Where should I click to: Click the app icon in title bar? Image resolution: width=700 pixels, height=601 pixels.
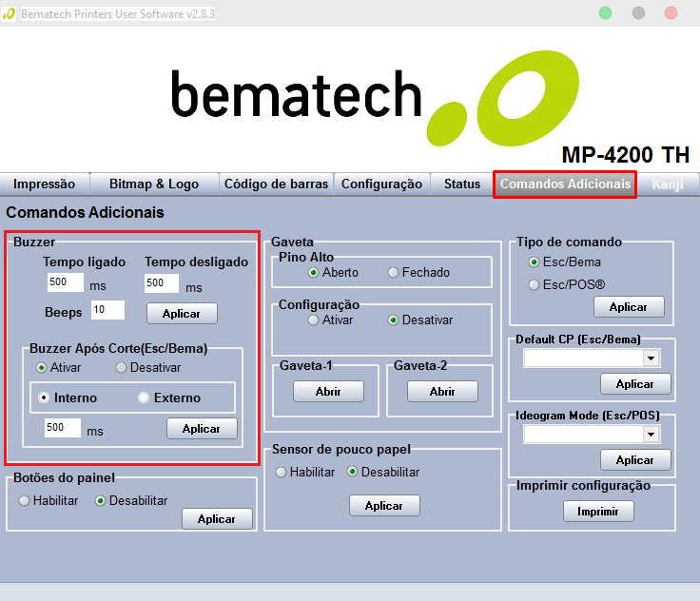coord(10,13)
